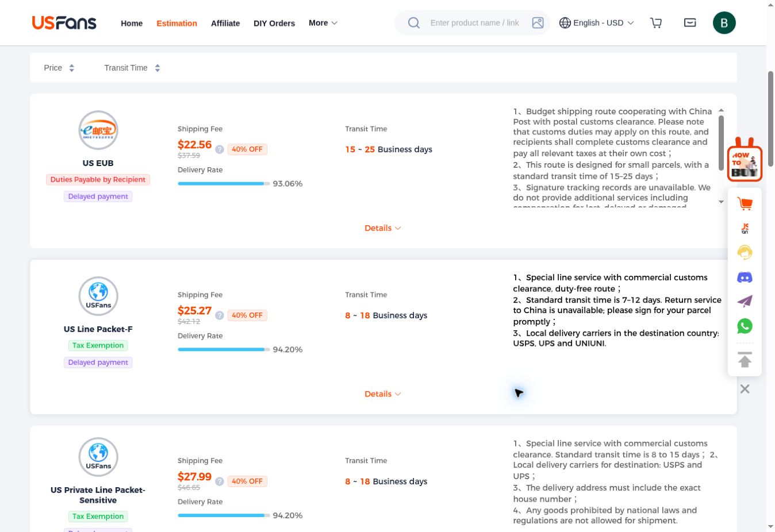Sort shipping routes by Price
The width and height of the screenshot is (775, 532).
[x=59, y=68]
